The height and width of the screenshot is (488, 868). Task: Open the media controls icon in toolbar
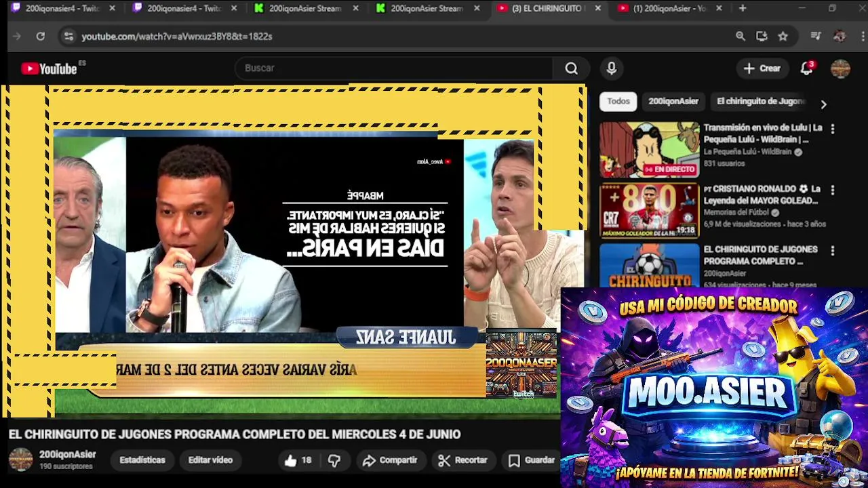[x=816, y=37]
